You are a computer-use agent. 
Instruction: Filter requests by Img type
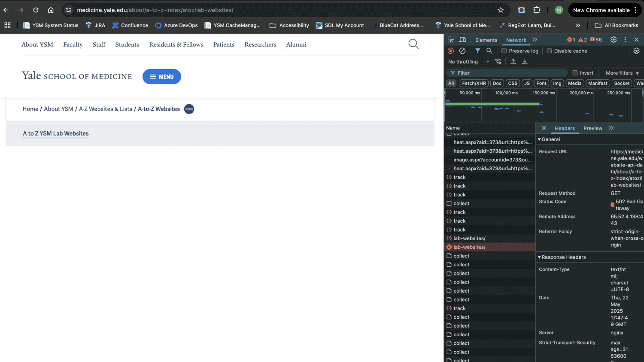557,83
